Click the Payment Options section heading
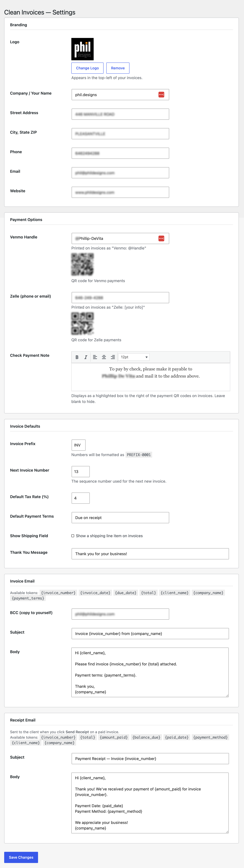The height and width of the screenshot is (868, 244). tap(26, 220)
